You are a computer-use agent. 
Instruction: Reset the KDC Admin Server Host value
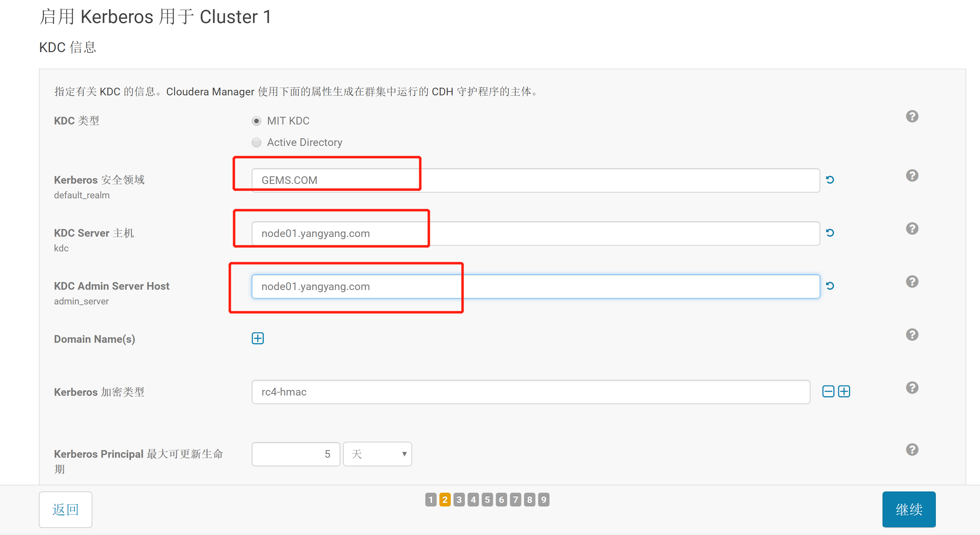pyautogui.click(x=830, y=286)
